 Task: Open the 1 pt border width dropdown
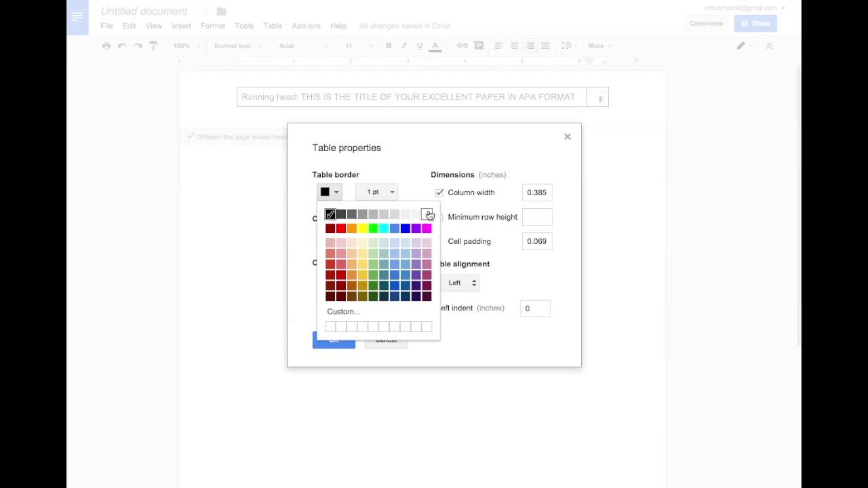(376, 192)
